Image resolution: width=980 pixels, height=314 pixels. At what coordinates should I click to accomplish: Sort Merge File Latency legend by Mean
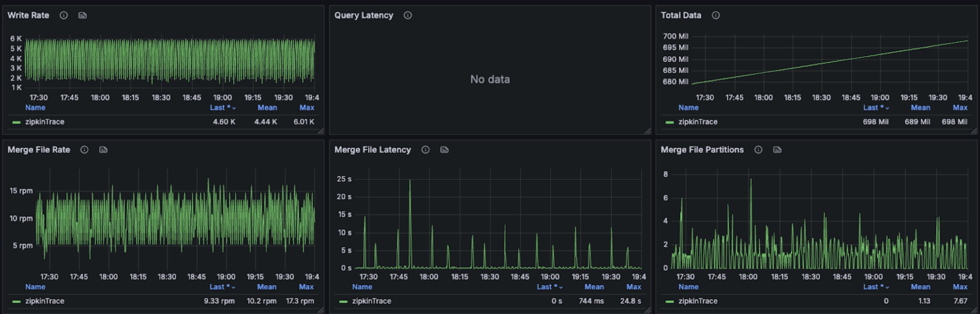pyautogui.click(x=594, y=287)
